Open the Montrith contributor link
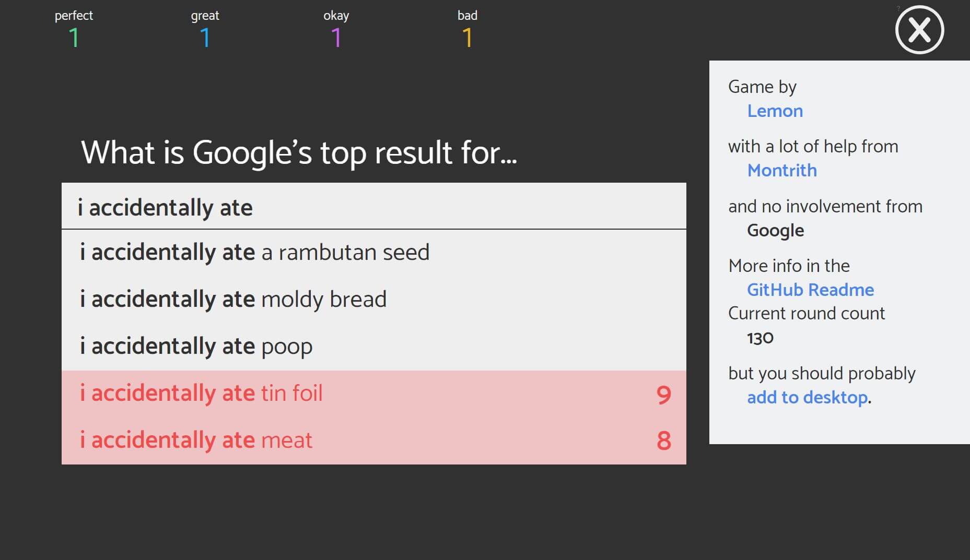This screenshot has height=560, width=970. click(x=782, y=171)
